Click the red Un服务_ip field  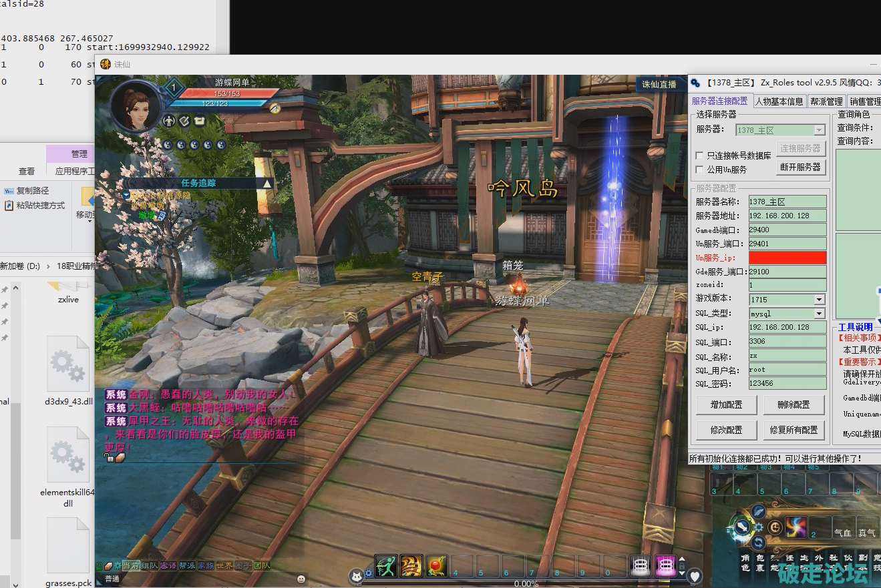[x=787, y=258]
